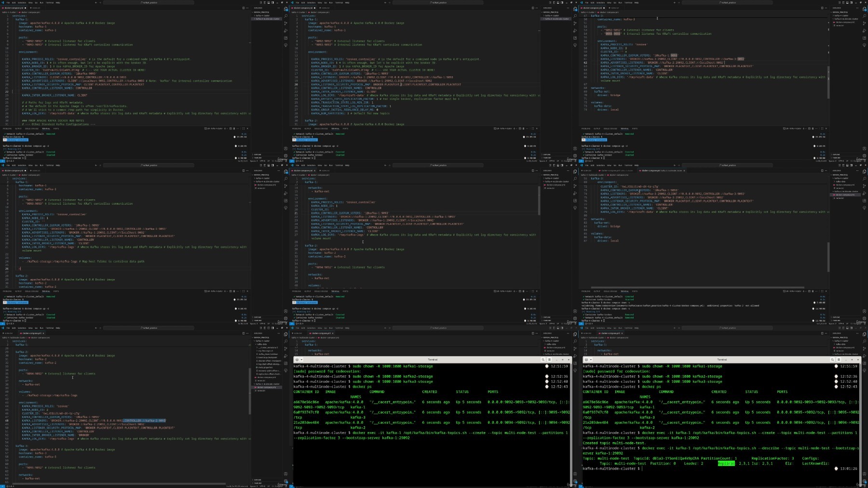Screen dimensions: 868x488
Task: Click split editor icon in top-left window
Action: pyautogui.click(x=244, y=8)
